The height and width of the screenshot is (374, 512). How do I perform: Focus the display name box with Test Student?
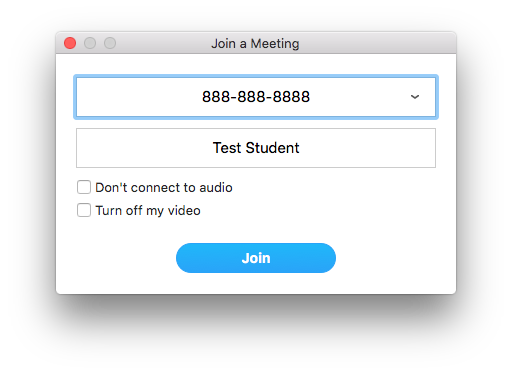[x=256, y=148]
